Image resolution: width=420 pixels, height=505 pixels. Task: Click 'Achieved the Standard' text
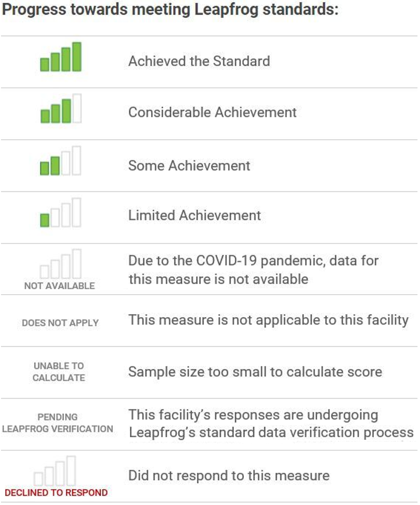199,61
